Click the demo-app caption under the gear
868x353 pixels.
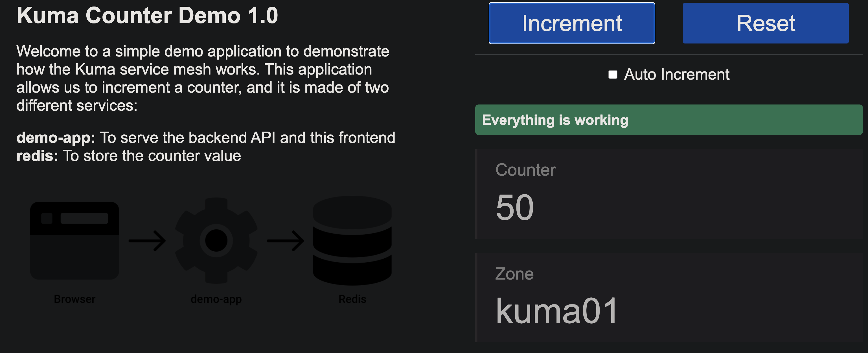tap(216, 299)
